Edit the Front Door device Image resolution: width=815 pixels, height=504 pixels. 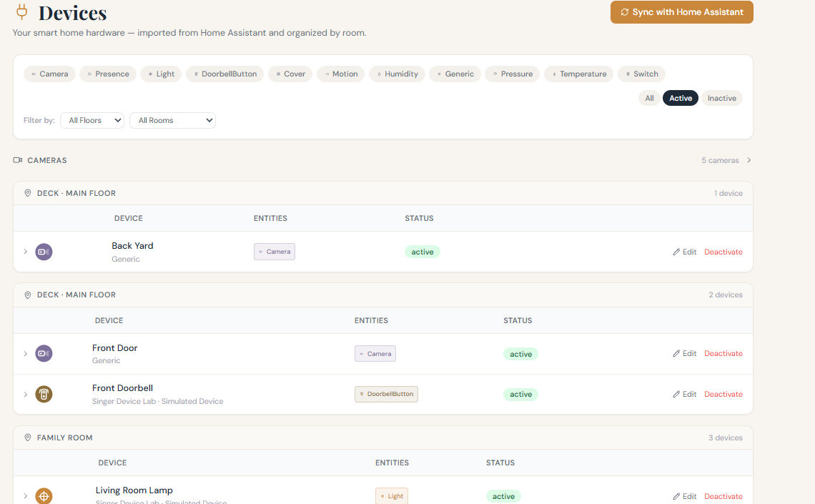pos(685,353)
